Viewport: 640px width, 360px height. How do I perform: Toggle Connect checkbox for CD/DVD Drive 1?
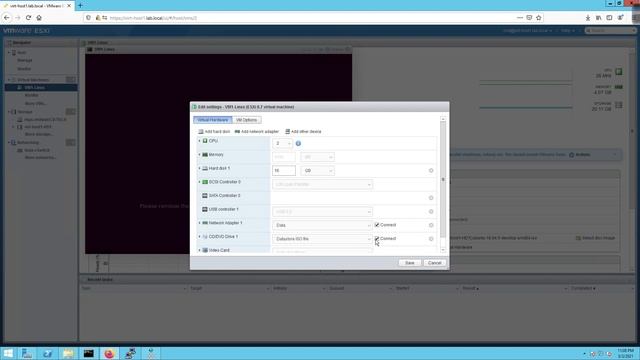(x=377, y=238)
